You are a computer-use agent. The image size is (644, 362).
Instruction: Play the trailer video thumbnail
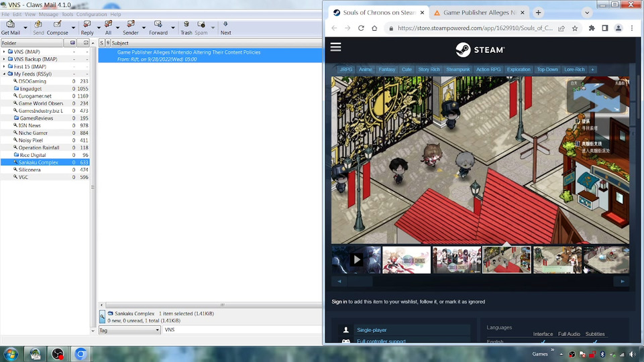pos(356,259)
